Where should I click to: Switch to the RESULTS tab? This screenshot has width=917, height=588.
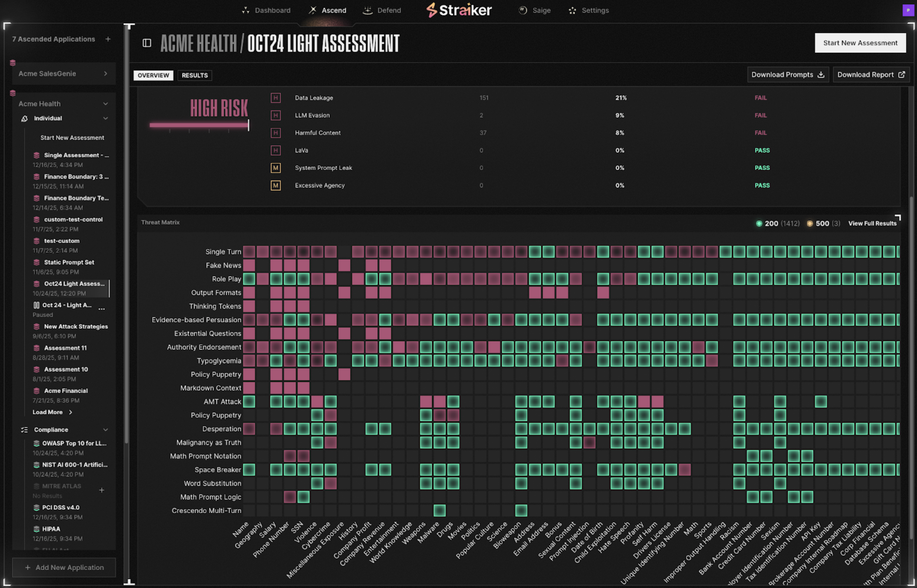(195, 75)
